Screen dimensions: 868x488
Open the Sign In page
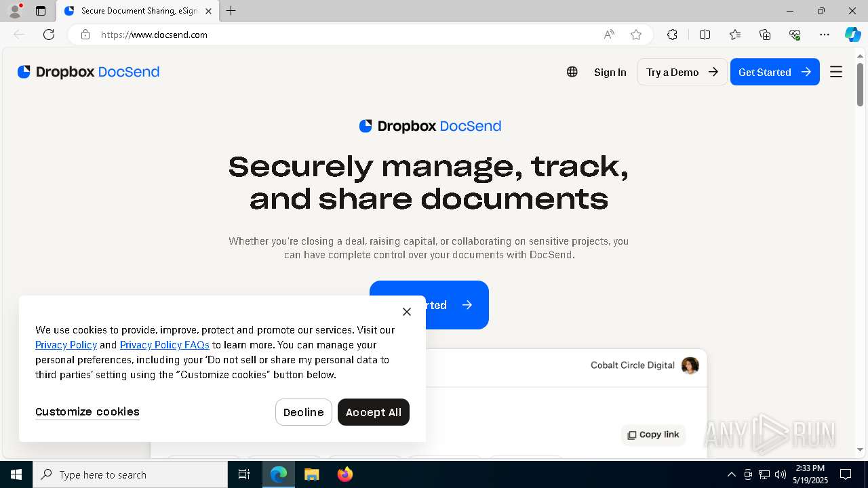click(x=610, y=72)
